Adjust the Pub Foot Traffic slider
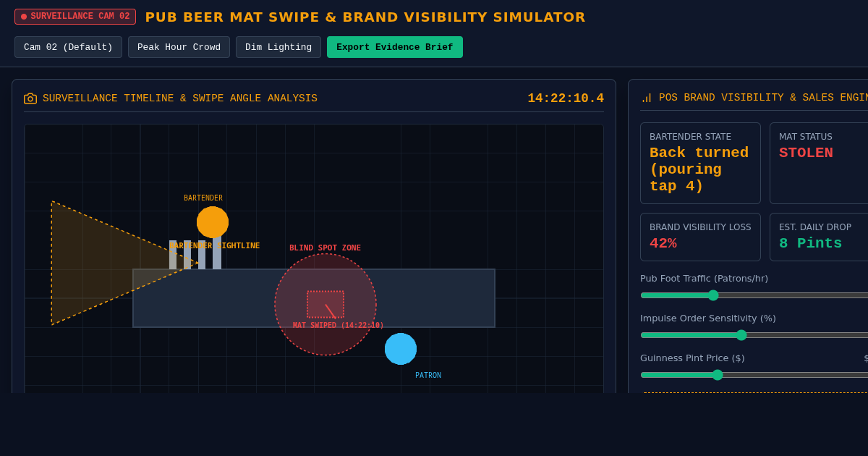Screen dimensions: 868x456 [x=754, y=295]
